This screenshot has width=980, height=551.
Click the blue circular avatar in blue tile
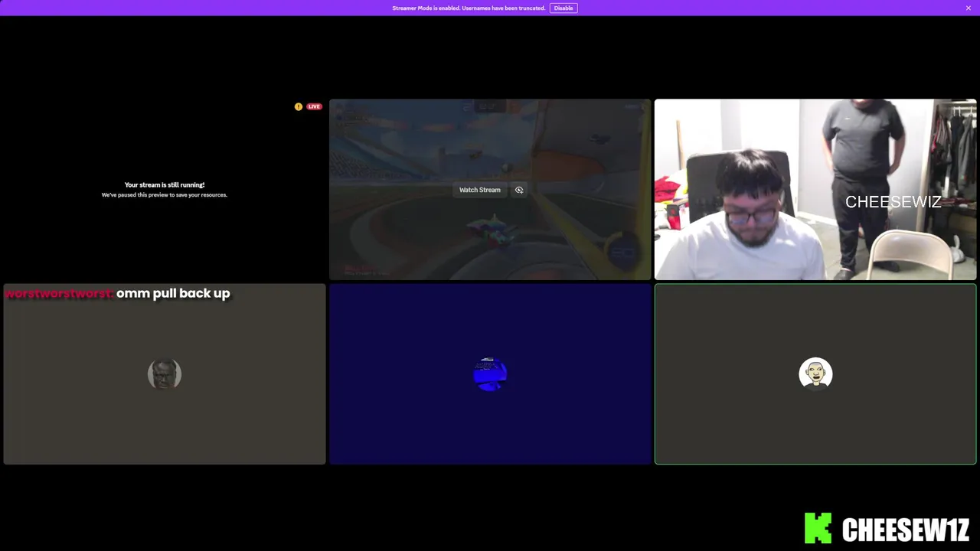tap(490, 374)
